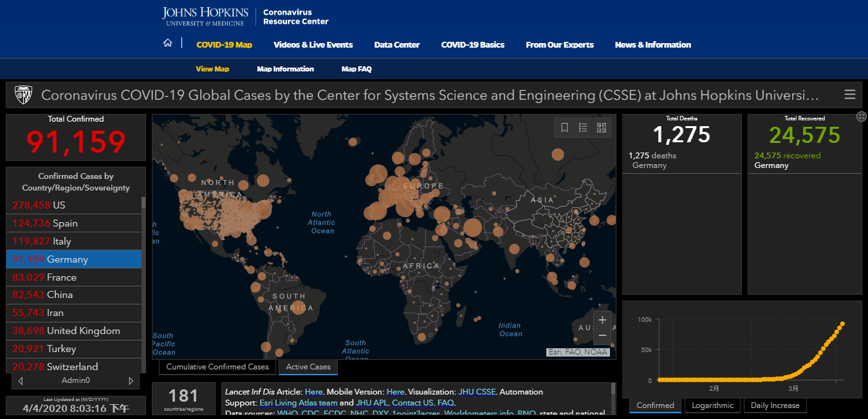Switch to Active Cases tab
Viewport: 868px width, 419px height.
tap(308, 367)
